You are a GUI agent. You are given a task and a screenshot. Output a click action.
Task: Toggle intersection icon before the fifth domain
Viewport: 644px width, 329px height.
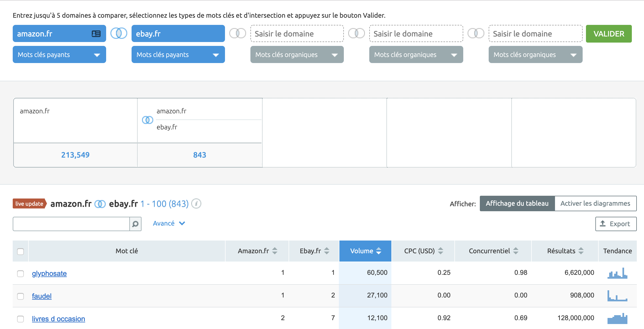pyautogui.click(x=476, y=33)
